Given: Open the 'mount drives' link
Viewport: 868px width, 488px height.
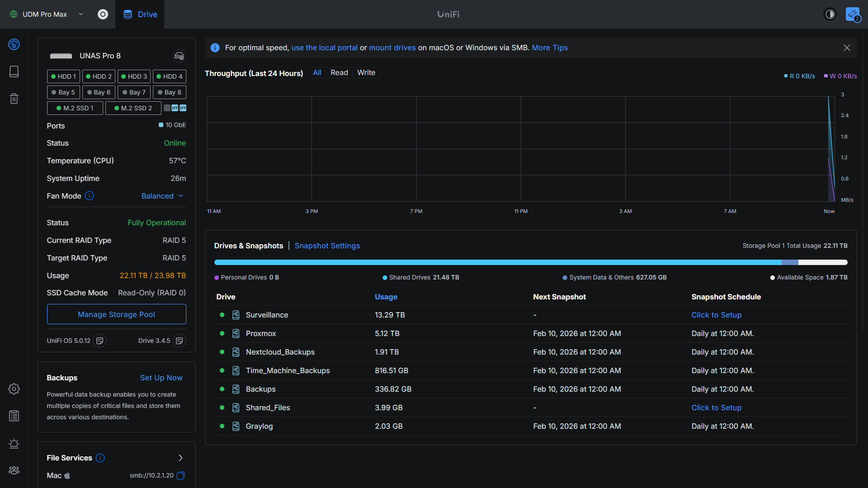Looking at the screenshot, I should click(x=392, y=48).
